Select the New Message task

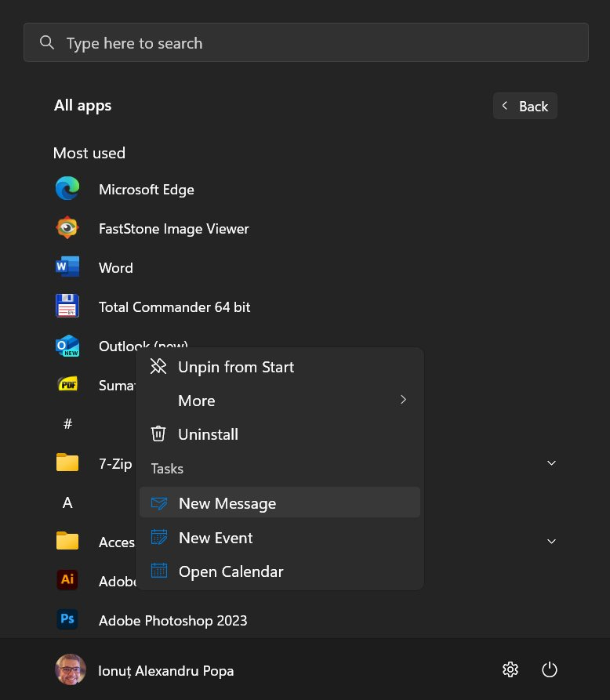click(280, 503)
